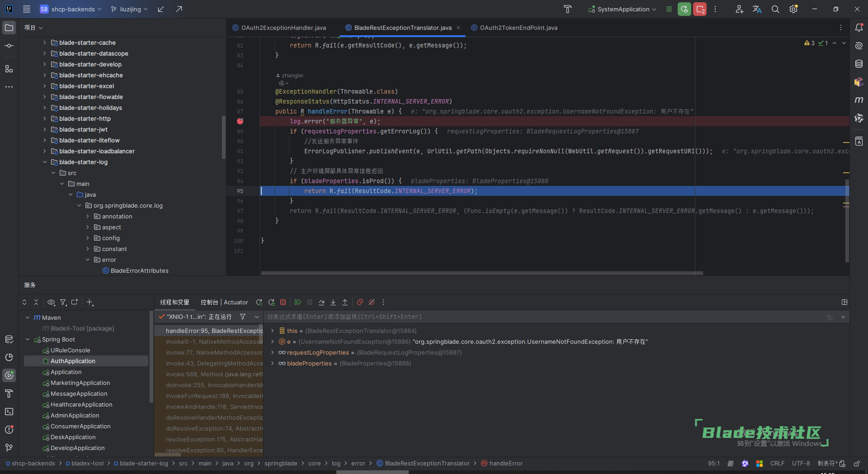
Task: Click the green rerun debug button in title bar
Action: [684, 9]
